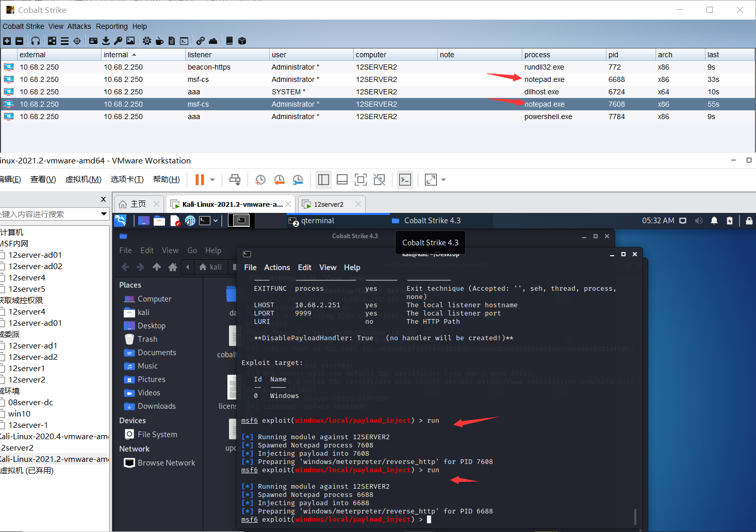
Task: Open Java signed applet coffee-cup icon
Action: click(x=159, y=41)
